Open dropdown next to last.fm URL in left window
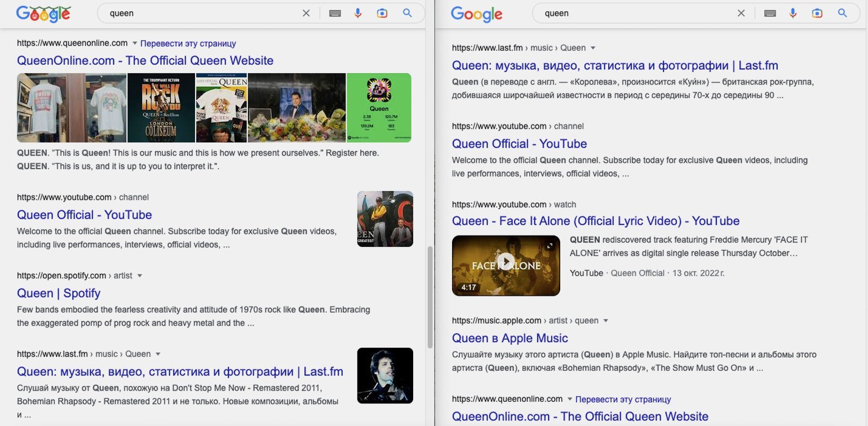Viewport: 868px width, 426px height. click(x=158, y=354)
